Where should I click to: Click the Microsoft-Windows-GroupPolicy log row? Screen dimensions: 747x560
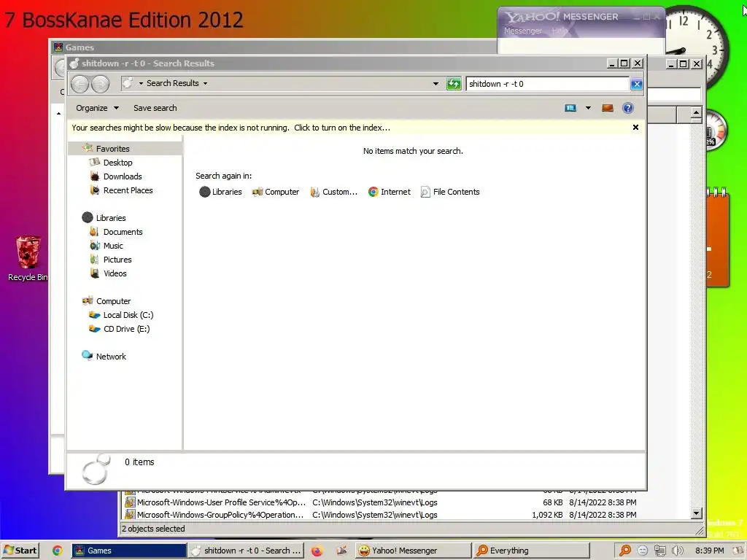[380, 515]
